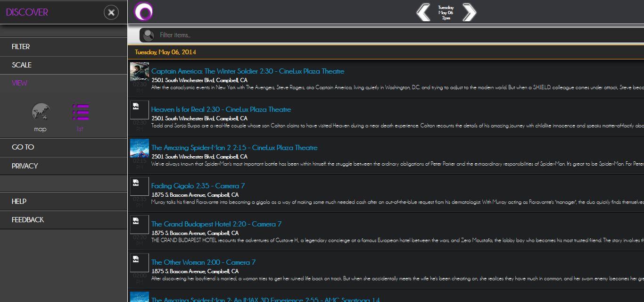Image resolution: width=644 pixels, height=302 pixels.
Task: Expand the SCALE menu section
Action: pyautogui.click(x=64, y=65)
